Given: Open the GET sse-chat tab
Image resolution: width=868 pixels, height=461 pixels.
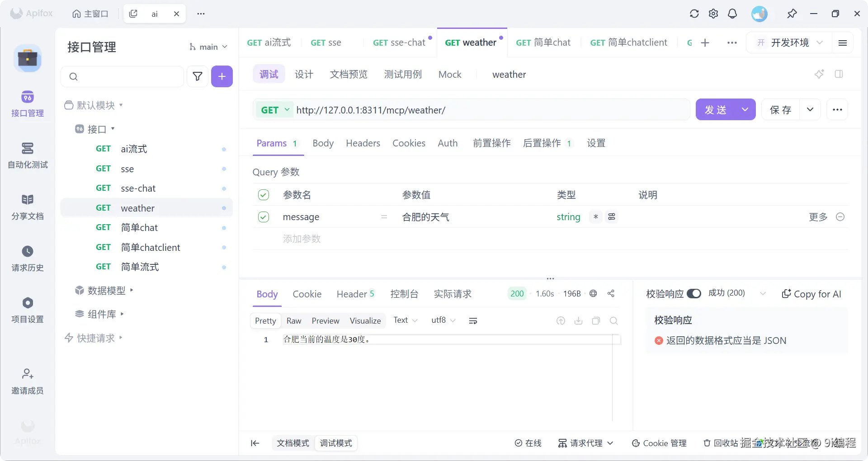Looking at the screenshot, I should point(399,42).
